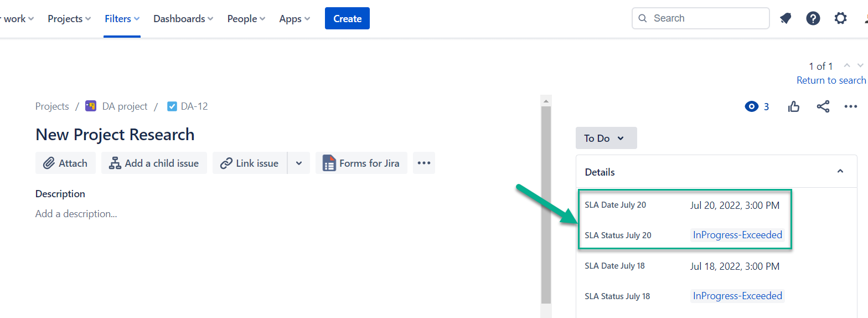Image resolution: width=868 pixels, height=318 pixels.
Task: Click into the Search field
Action: [x=706, y=18]
